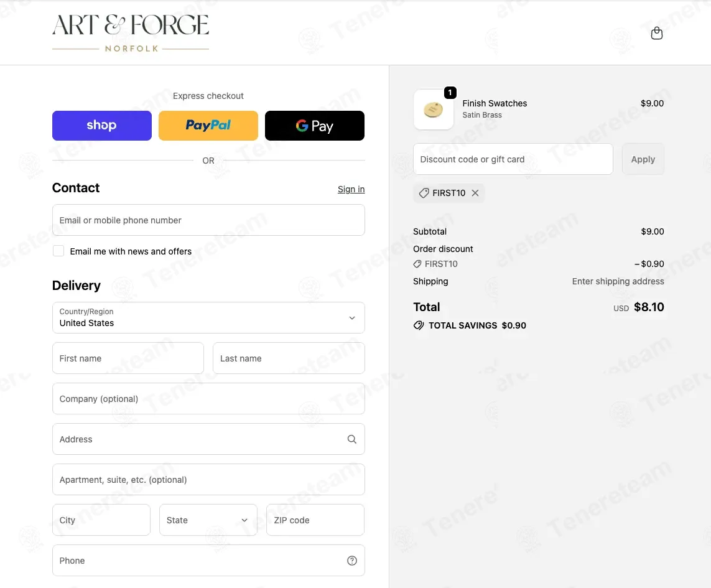
Task: Focus the Discount code or gift card field
Action: click(513, 159)
